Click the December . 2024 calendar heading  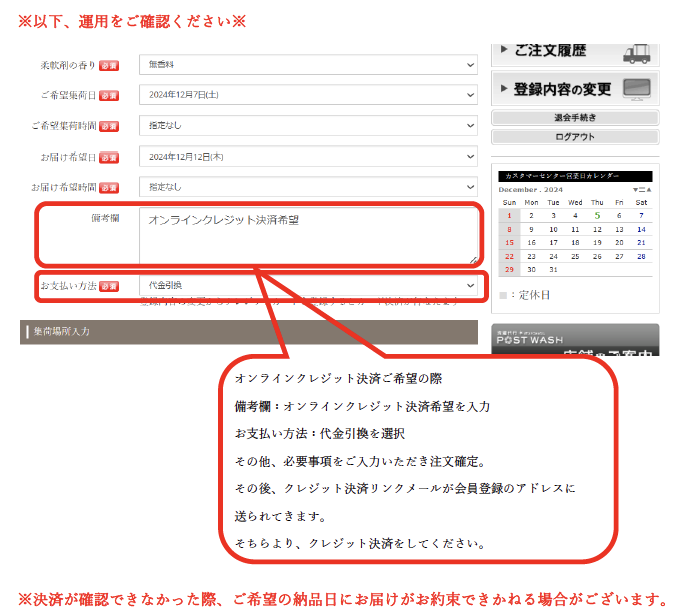531,190
